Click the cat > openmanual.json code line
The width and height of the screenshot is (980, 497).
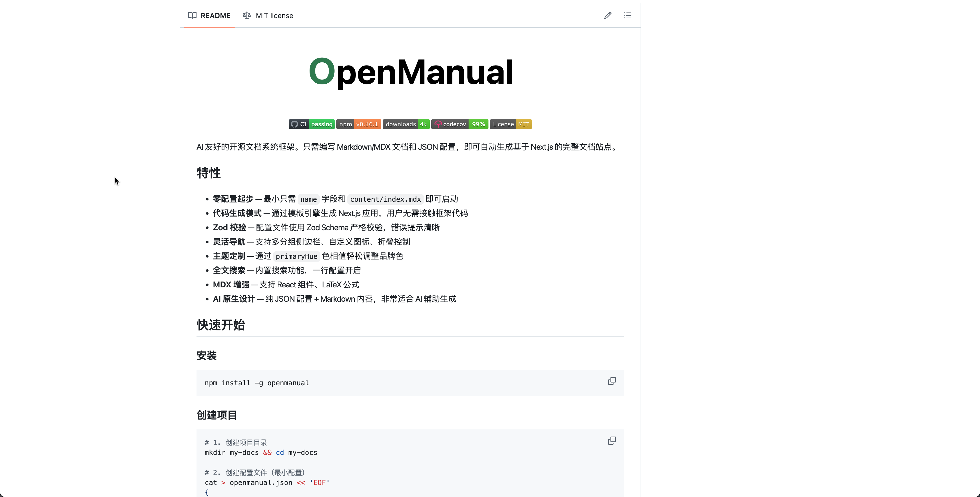(x=267, y=482)
